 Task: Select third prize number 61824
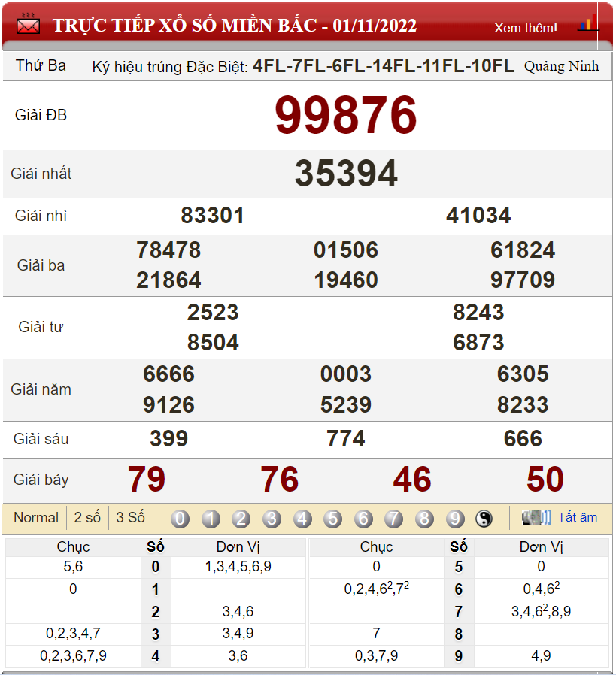point(523,250)
